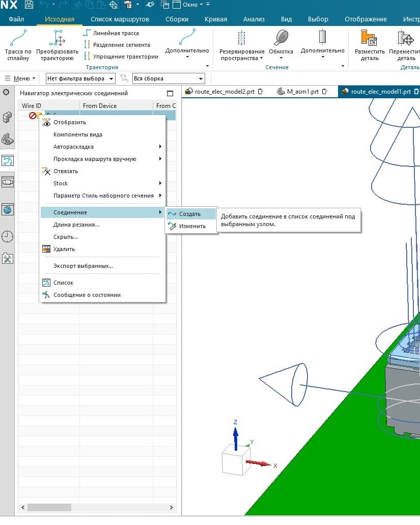Click the Redo arrow icon
Viewport: 420px width, 525px height.
pos(64,5)
